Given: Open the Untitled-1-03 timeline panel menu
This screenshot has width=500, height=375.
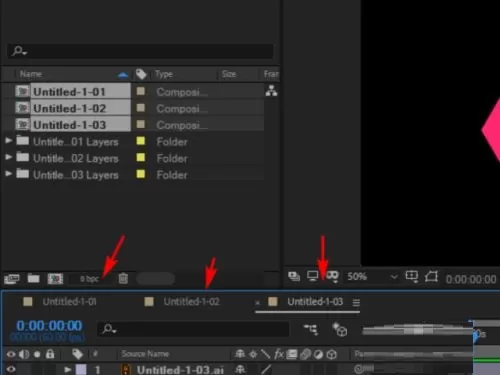Looking at the screenshot, I should (x=356, y=302).
